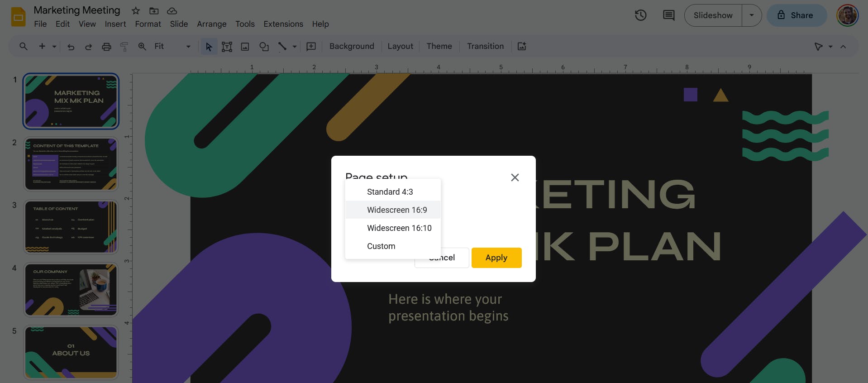Star the Marketing Meeting presentation
The height and width of the screenshot is (383, 868).
[135, 10]
